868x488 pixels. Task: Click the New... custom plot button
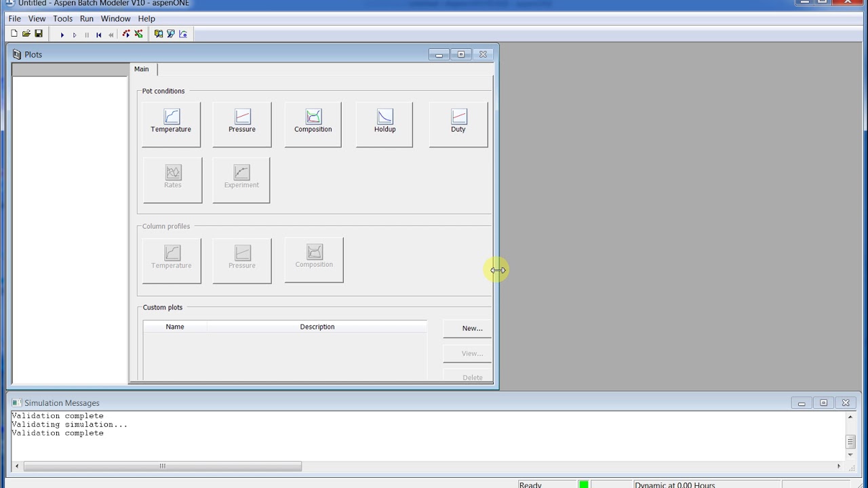coord(467,328)
